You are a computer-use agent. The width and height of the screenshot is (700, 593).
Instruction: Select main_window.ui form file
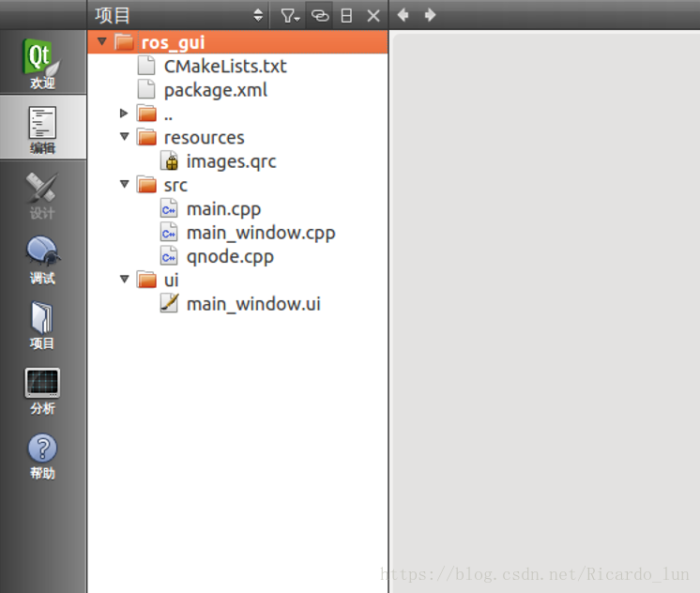point(253,304)
